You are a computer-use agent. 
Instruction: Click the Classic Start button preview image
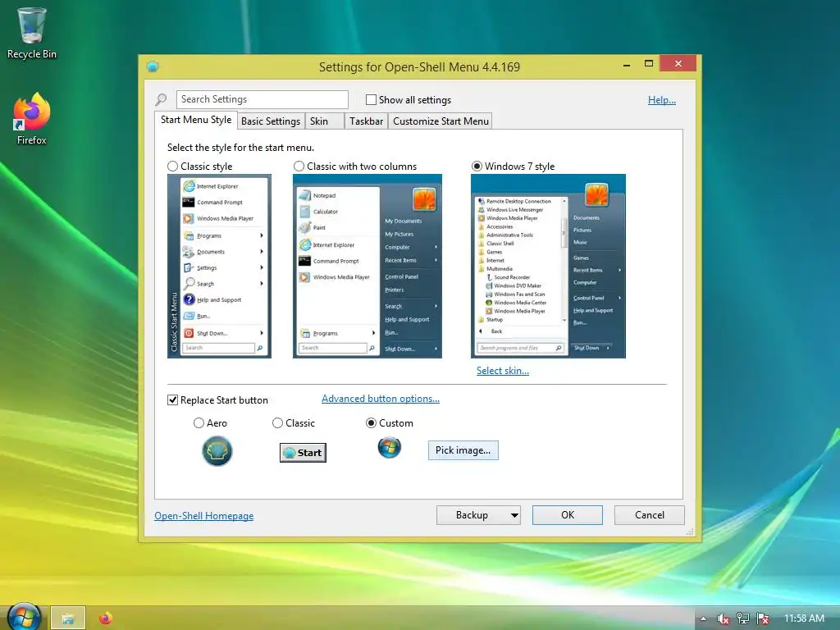(303, 453)
